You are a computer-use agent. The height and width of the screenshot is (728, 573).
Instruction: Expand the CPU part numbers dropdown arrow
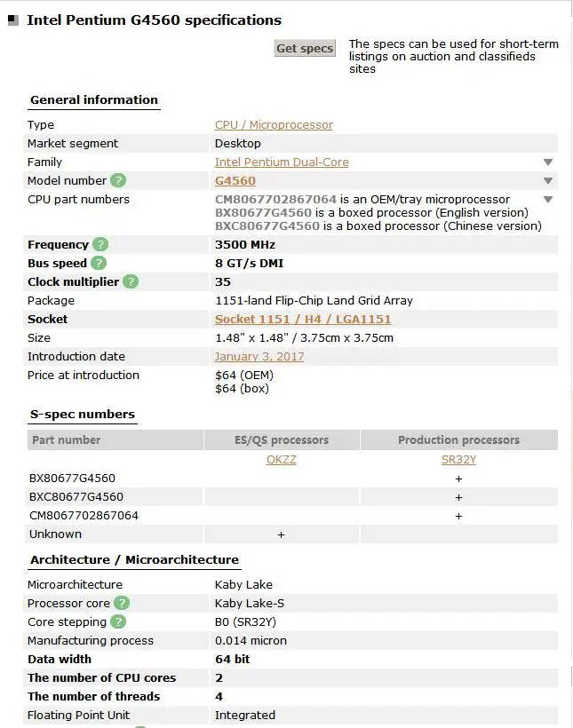(x=548, y=200)
